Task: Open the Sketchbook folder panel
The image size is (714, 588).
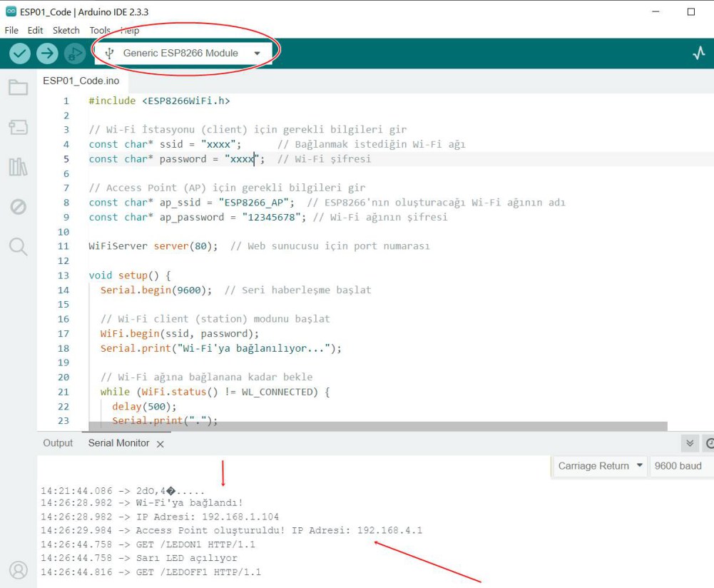Action: [19, 87]
